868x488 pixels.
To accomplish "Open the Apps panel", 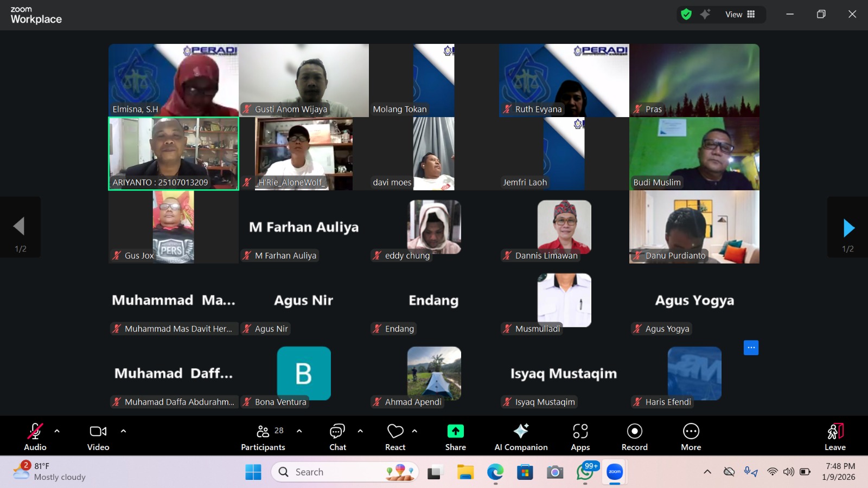I will 580,438.
